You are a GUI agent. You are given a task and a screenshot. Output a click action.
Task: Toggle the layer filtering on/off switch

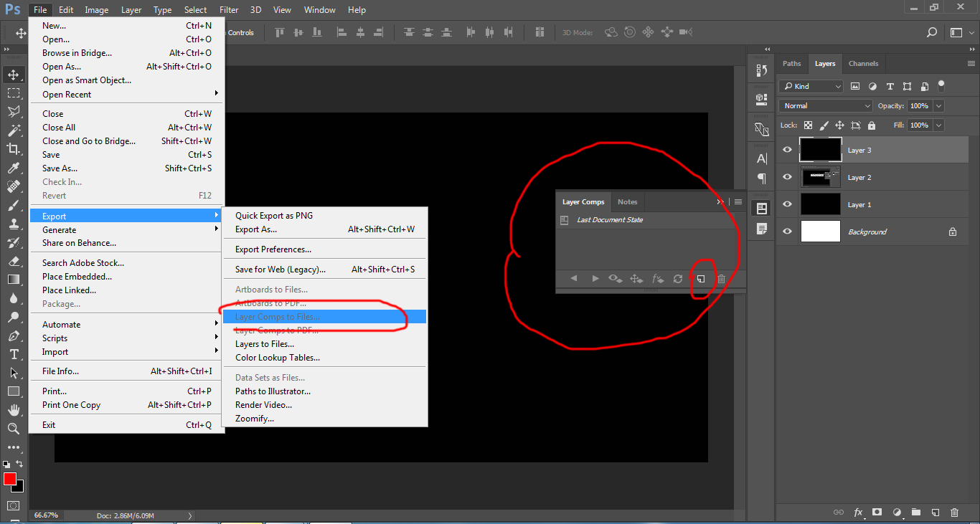click(941, 85)
